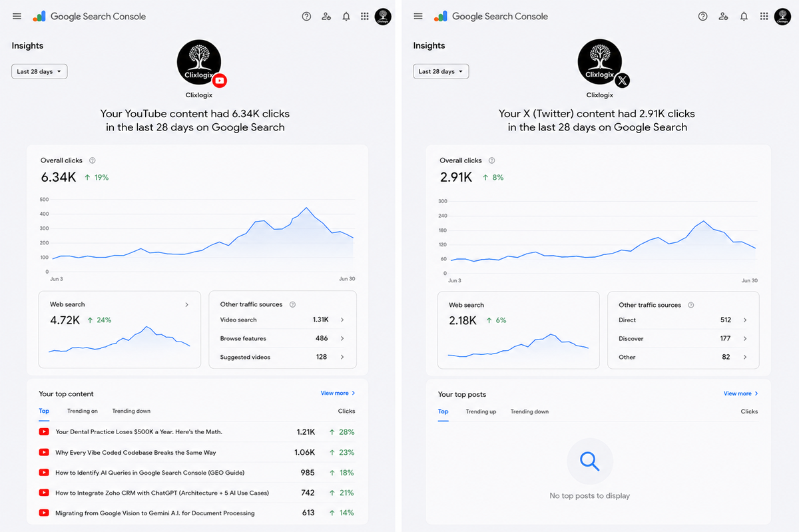
Task: Click magnifier icon in empty top posts area
Action: click(589, 461)
